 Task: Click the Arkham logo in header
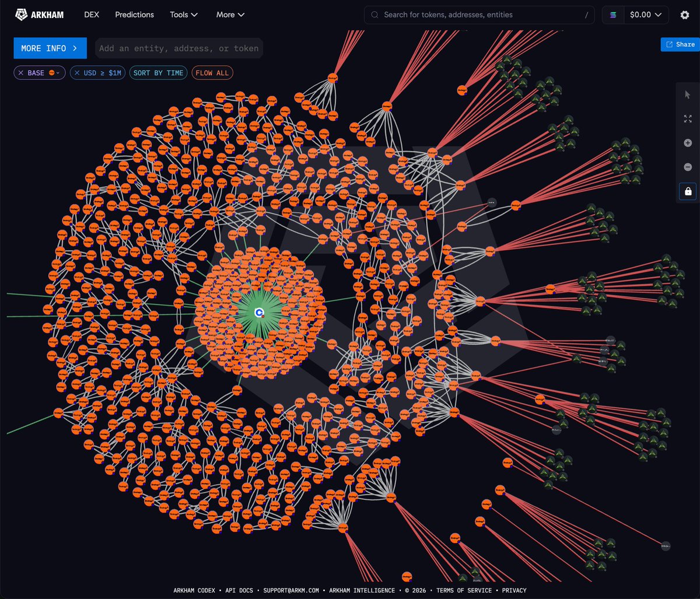click(39, 15)
